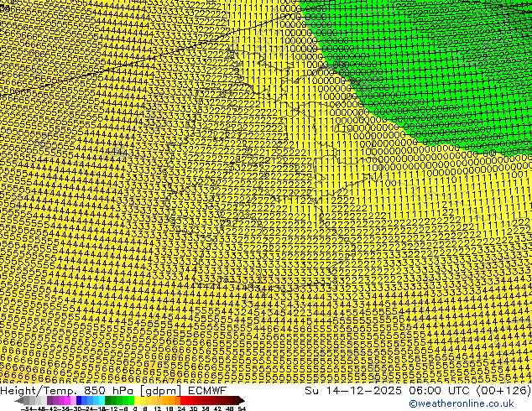The image size is (532, 411).
Task: Select the dark purple legend swatch at -42
Action: [50, 400]
